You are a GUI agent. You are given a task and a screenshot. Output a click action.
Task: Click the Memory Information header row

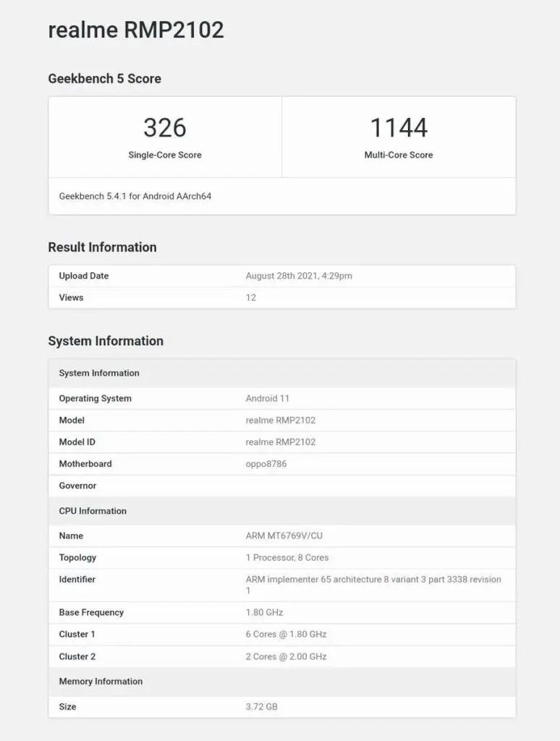point(282,682)
